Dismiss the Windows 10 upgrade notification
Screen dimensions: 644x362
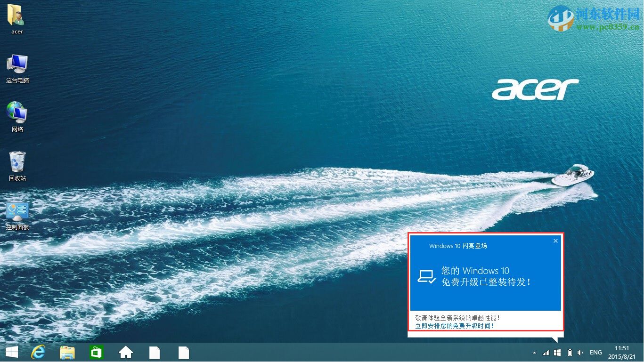(555, 241)
